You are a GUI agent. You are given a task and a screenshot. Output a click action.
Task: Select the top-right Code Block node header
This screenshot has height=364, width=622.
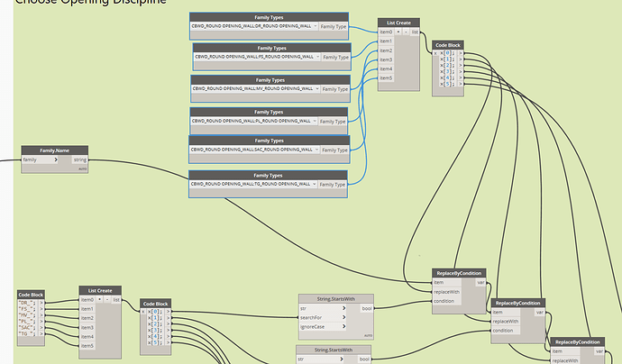tap(448, 45)
